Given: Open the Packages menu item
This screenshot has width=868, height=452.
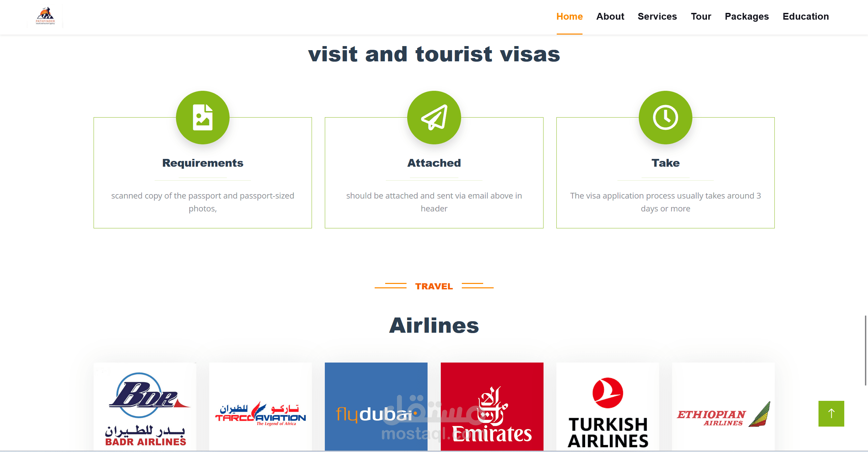Looking at the screenshot, I should (747, 16).
